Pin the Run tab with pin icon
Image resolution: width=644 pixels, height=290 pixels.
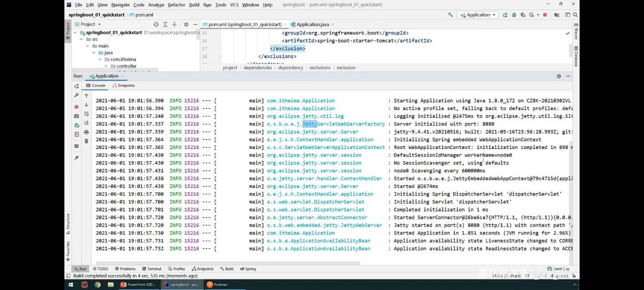[76, 158]
